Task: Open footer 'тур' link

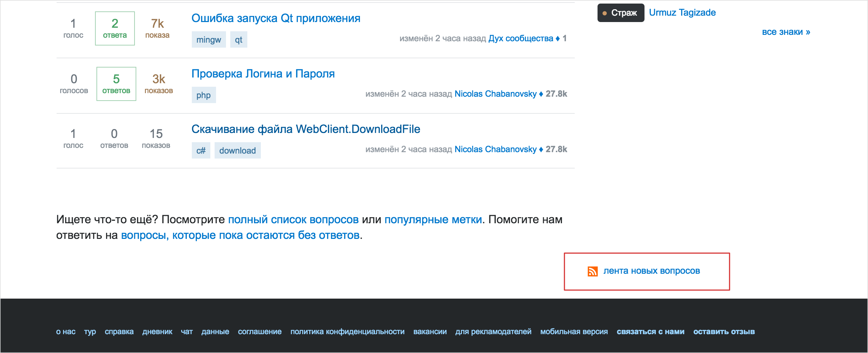Action: (x=90, y=332)
